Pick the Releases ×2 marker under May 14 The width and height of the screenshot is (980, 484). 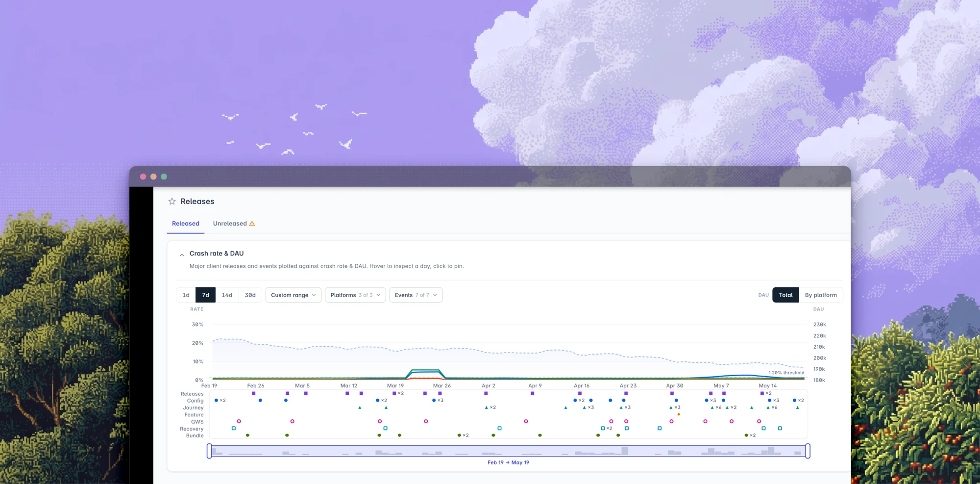tap(765, 393)
